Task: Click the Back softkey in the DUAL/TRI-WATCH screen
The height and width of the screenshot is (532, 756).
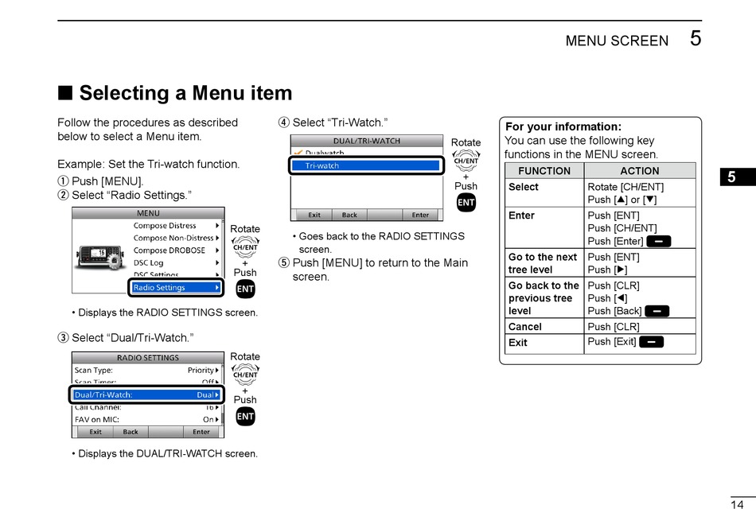Action: [349, 215]
